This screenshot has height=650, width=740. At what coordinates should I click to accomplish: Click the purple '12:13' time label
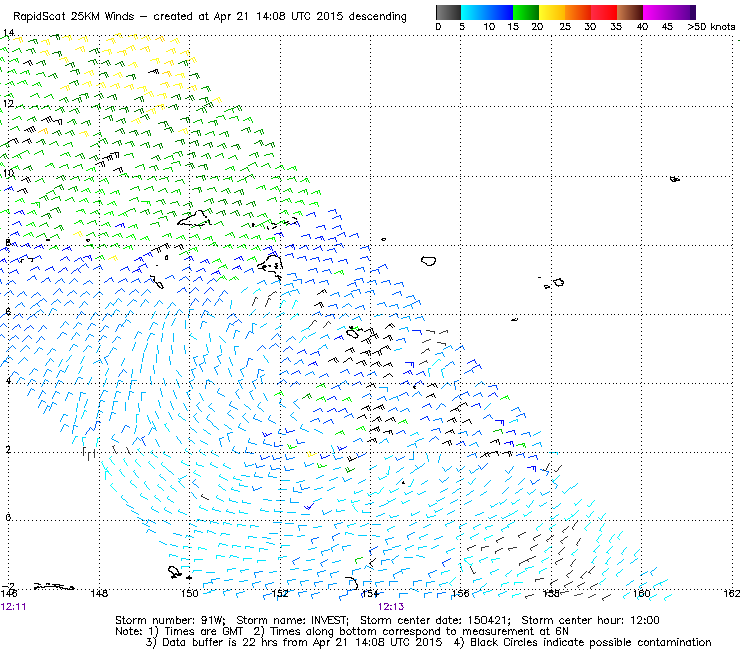391,607
